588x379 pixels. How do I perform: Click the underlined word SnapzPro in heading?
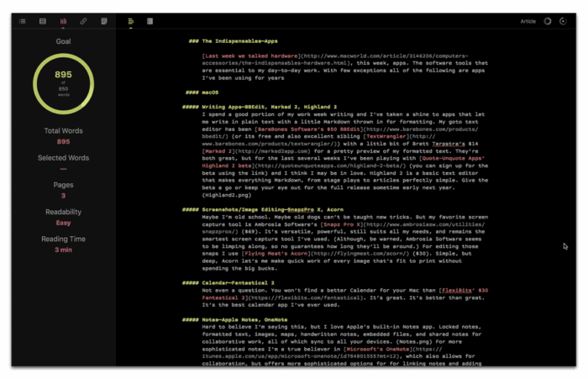(x=301, y=210)
